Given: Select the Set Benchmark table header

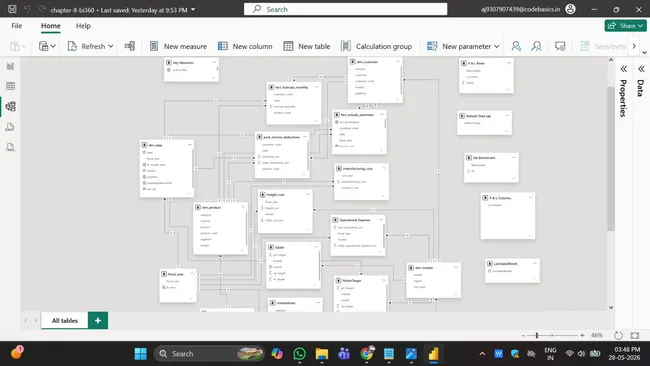Looking at the screenshot, I should pos(491,158).
